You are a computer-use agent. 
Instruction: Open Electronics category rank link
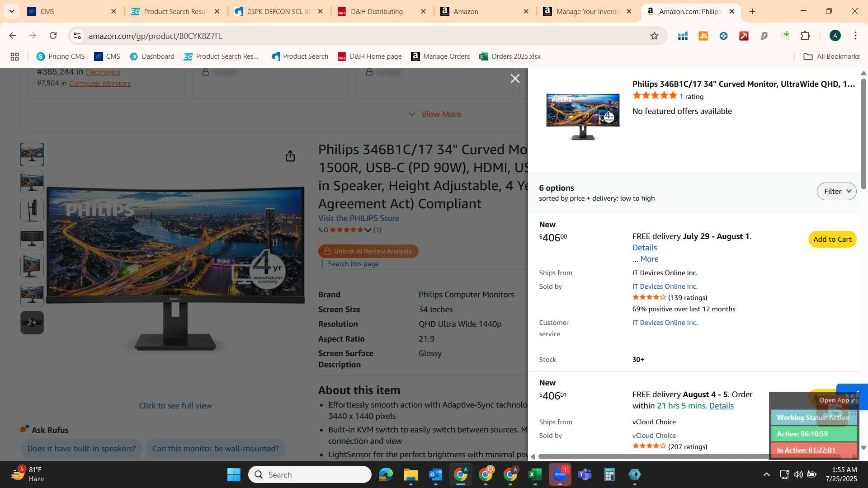(x=103, y=72)
